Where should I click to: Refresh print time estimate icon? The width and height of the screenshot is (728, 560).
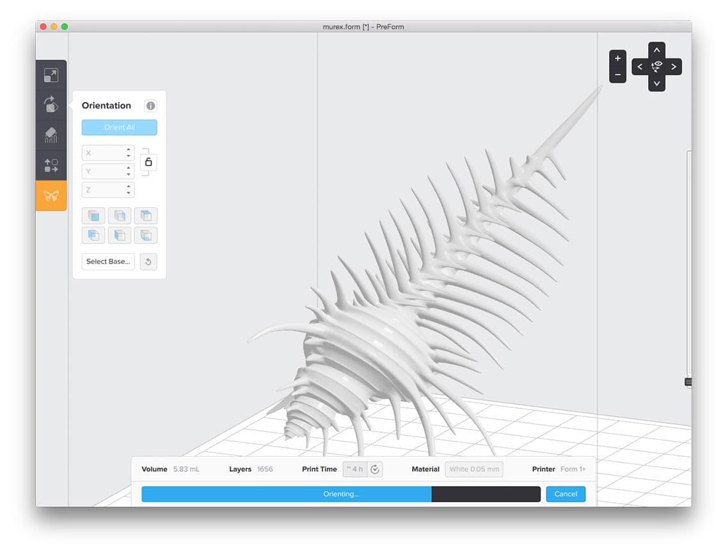pos(375,469)
